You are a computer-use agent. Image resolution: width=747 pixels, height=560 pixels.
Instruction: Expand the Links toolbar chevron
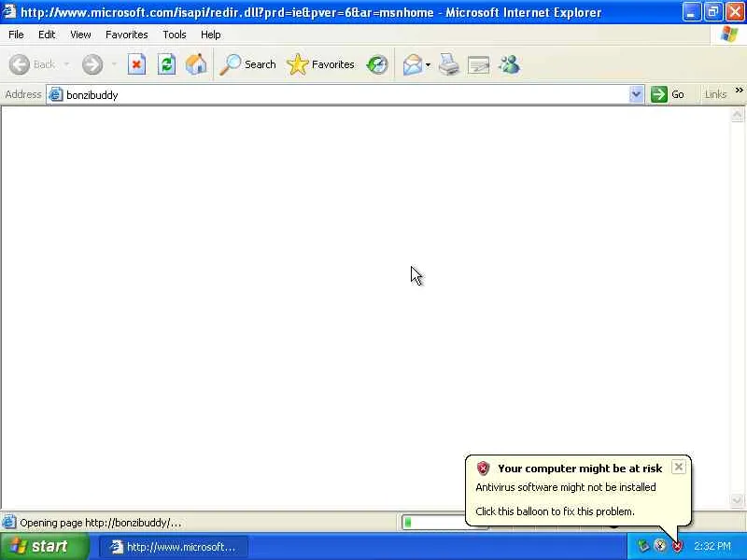pos(739,90)
